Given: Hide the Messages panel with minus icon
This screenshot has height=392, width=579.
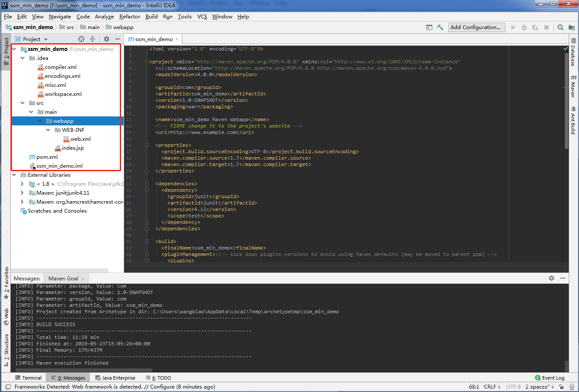Looking at the screenshot, I should 563,278.
